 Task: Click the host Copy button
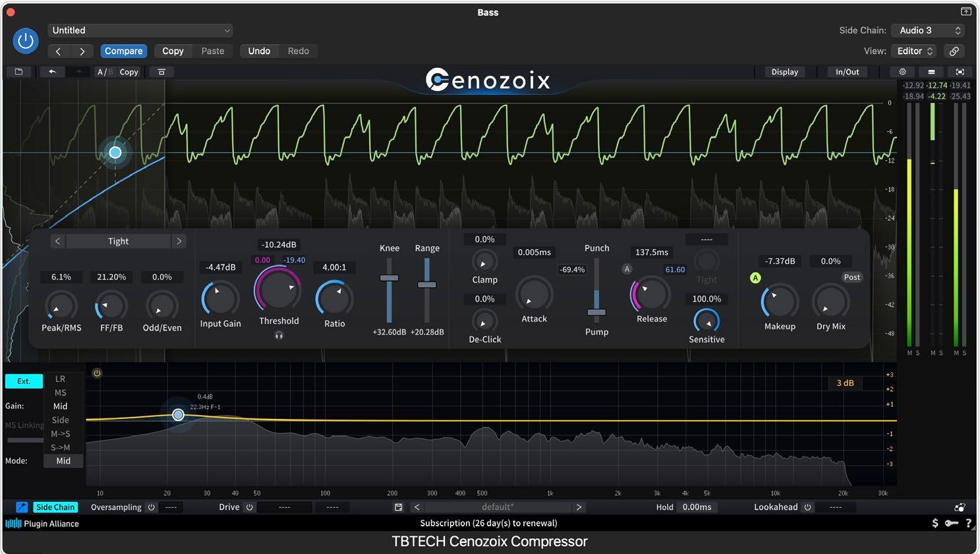[x=173, y=51]
